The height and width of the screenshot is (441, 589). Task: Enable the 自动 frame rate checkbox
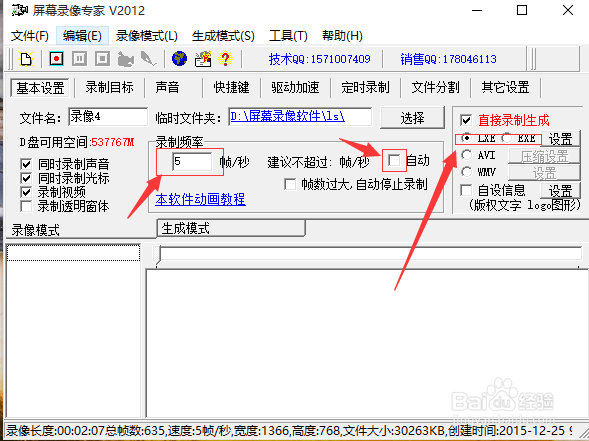tap(394, 160)
